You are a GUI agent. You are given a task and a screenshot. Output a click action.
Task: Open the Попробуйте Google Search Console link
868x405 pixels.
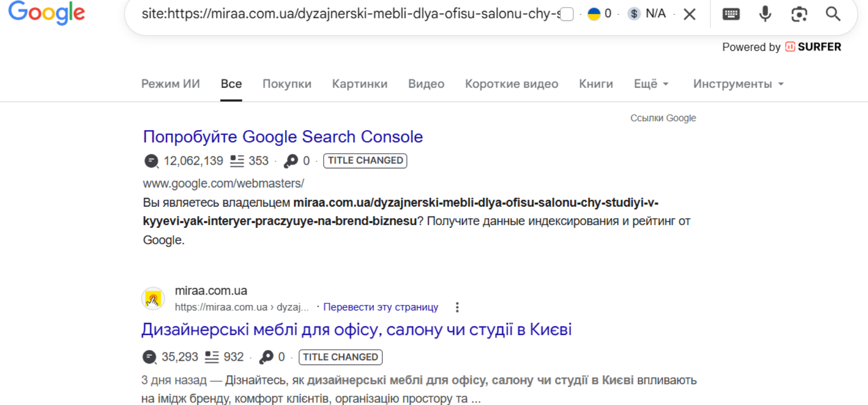coord(283,137)
